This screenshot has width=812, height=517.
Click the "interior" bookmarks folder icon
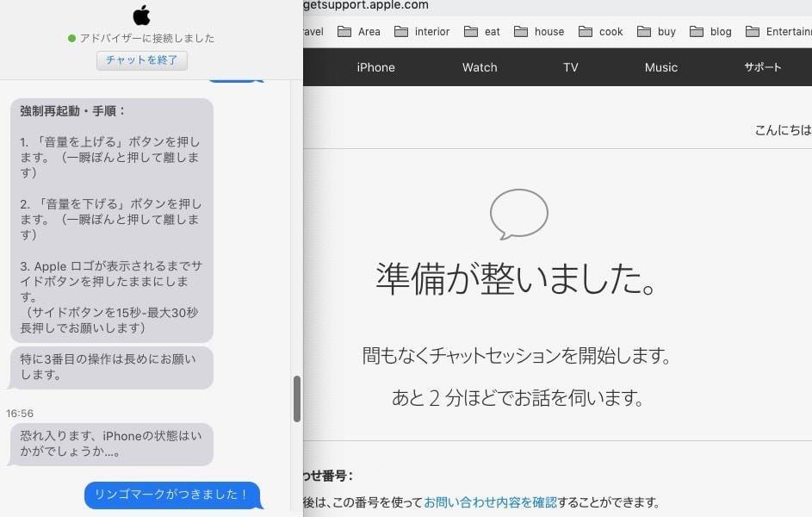(x=400, y=31)
